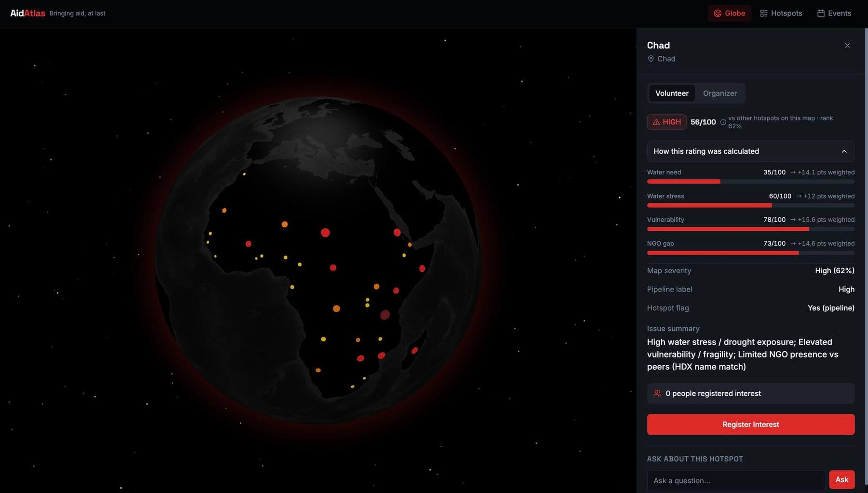Click the 'Pipeline label' row
Screen dimensions: 868x493
click(750, 289)
